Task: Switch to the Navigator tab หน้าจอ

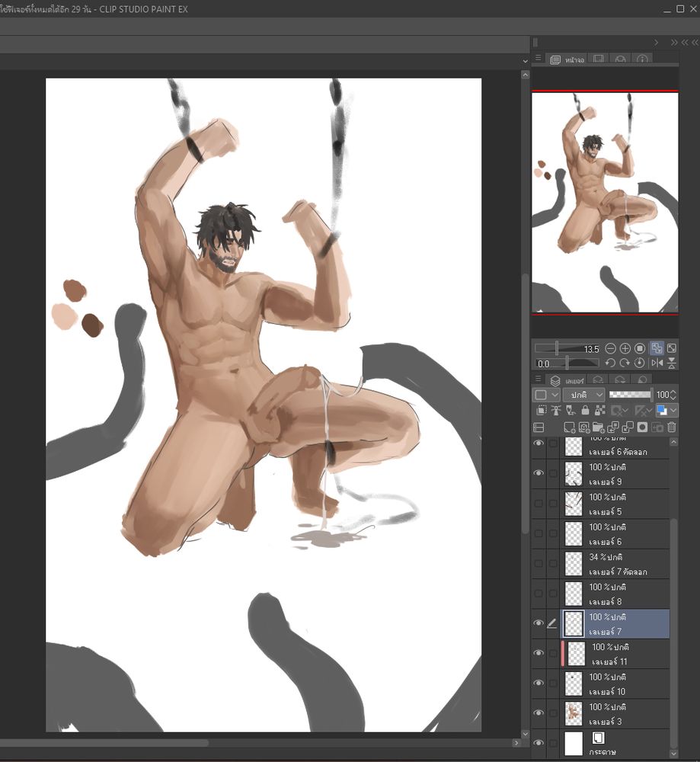Action: [x=567, y=59]
